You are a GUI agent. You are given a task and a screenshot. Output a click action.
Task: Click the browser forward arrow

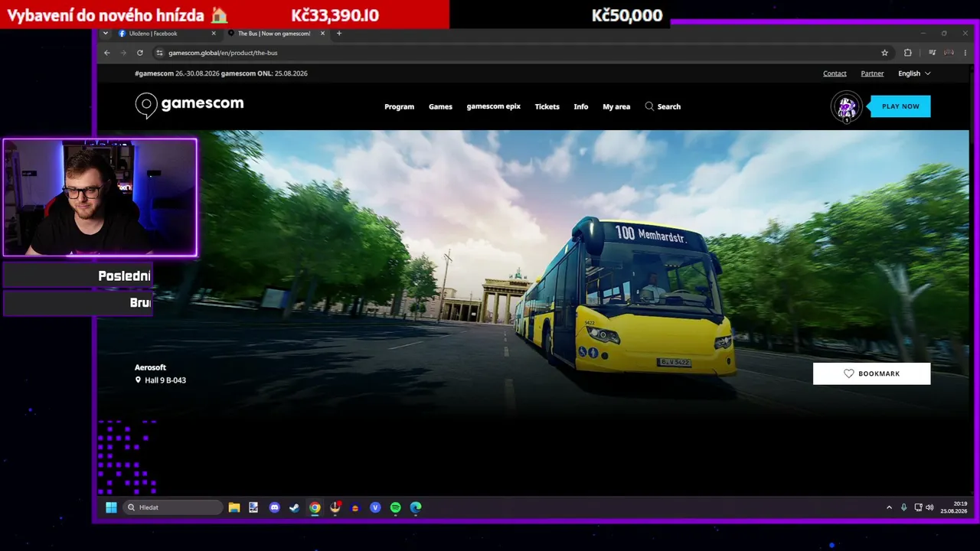click(123, 53)
